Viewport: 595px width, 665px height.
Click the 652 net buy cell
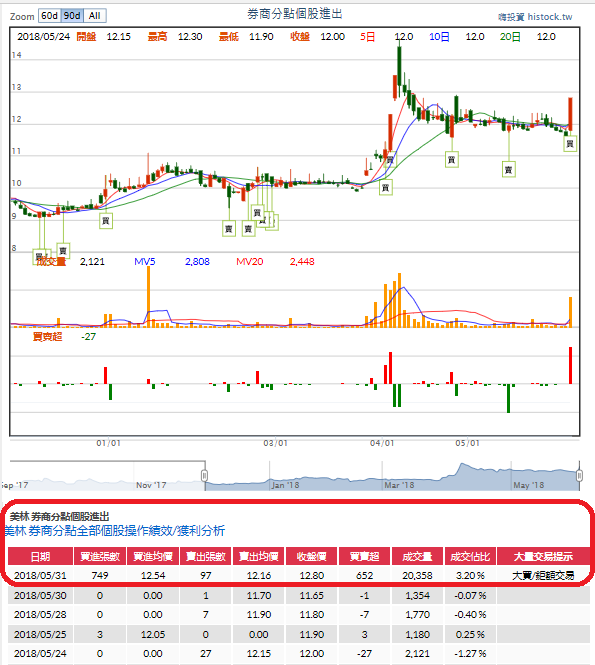click(x=365, y=576)
